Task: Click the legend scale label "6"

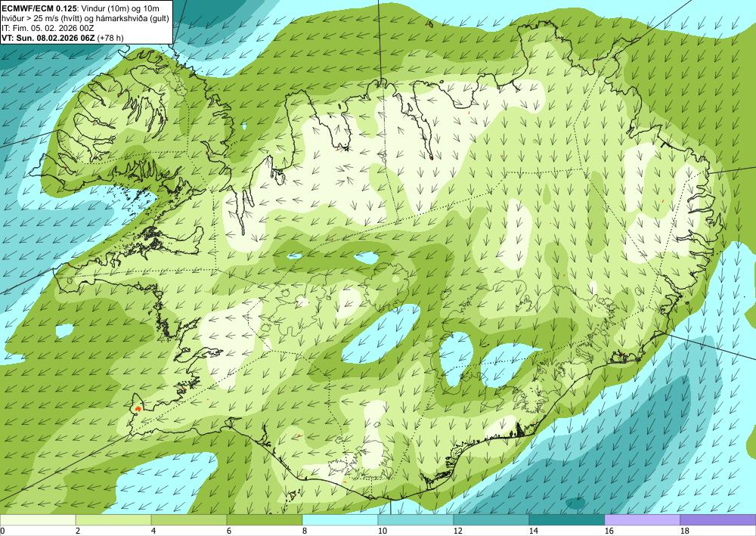Action: click(x=230, y=531)
